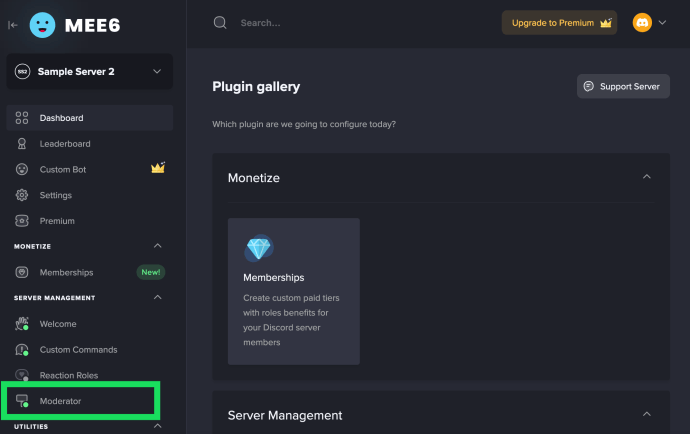Open account menu chevron beside avatar
The height and width of the screenshot is (434, 690).
(662, 22)
